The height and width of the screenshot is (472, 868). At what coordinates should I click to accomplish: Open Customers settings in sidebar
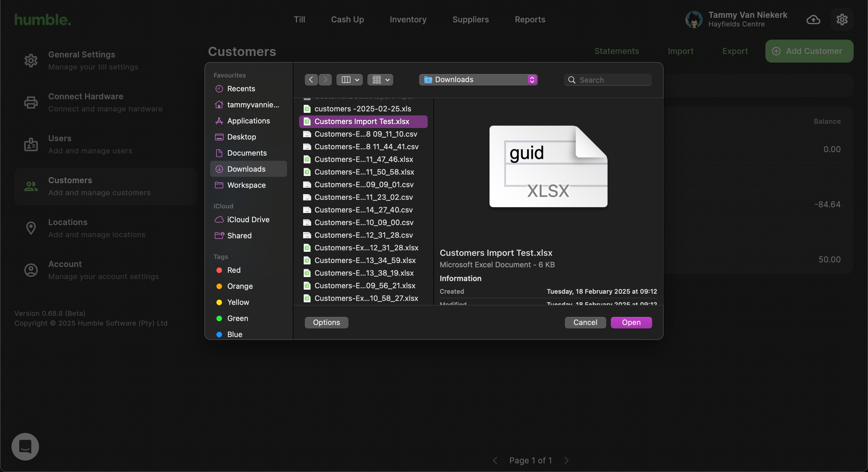click(105, 186)
